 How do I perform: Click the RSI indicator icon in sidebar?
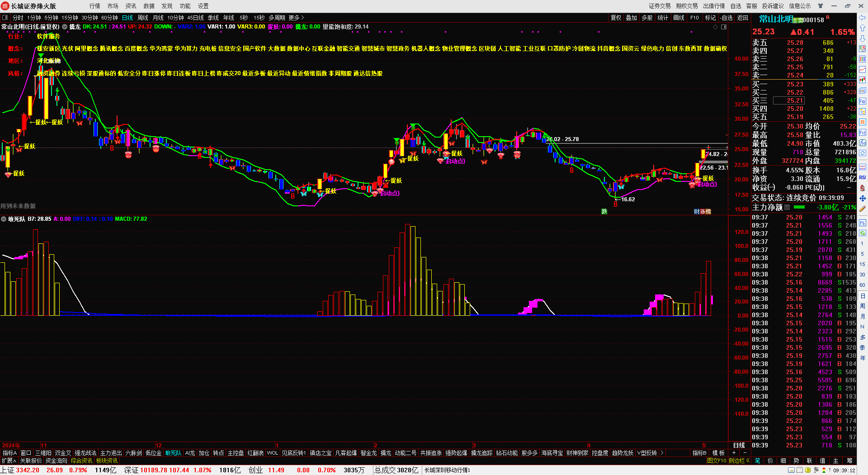[x=863, y=177]
